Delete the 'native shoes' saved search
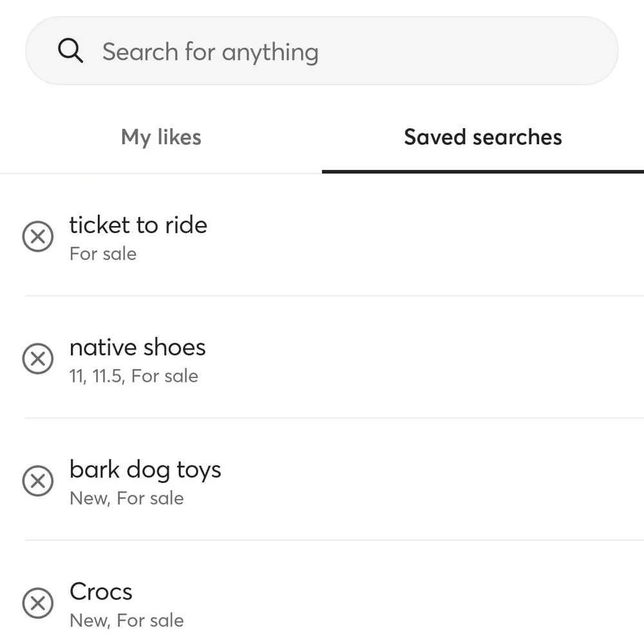This screenshot has width=644, height=644. click(38, 359)
